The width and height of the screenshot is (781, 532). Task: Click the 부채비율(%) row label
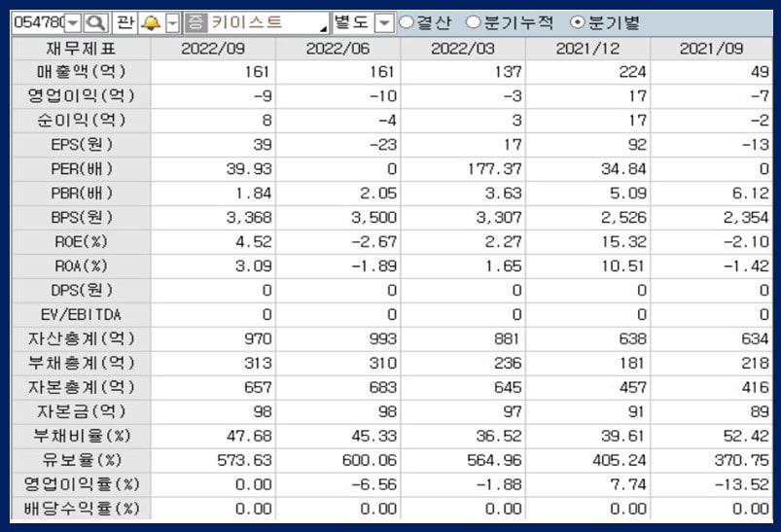coord(81,437)
